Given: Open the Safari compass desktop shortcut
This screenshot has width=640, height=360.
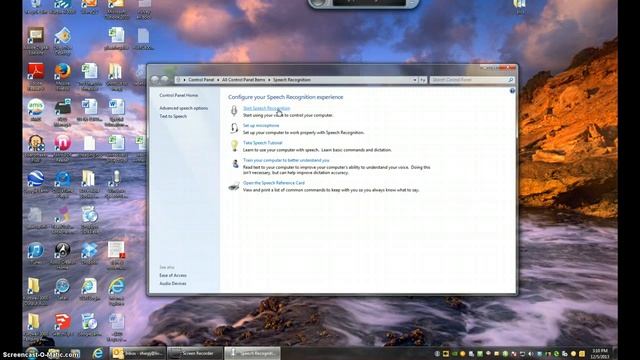Looking at the screenshot, I should pos(62,289).
